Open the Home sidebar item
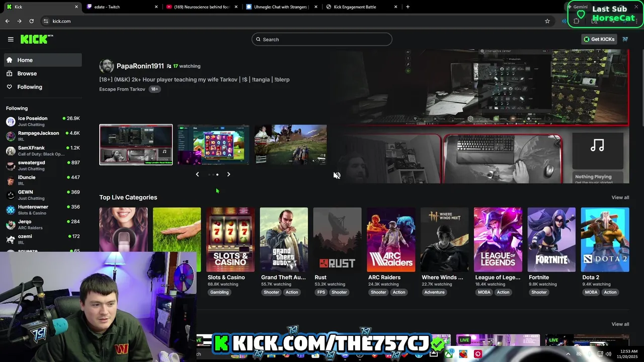644x362 pixels. pyautogui.click(x=43, y=60)
